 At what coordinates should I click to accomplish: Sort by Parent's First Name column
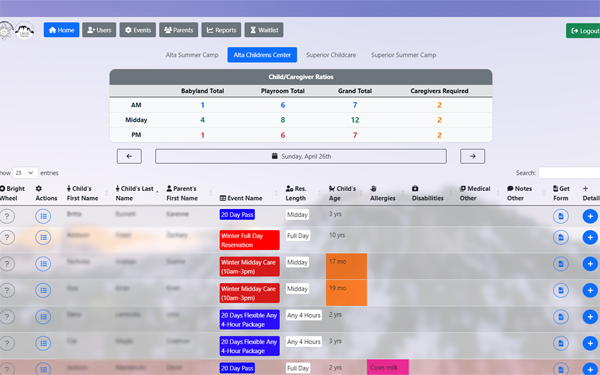coord(188,193)
